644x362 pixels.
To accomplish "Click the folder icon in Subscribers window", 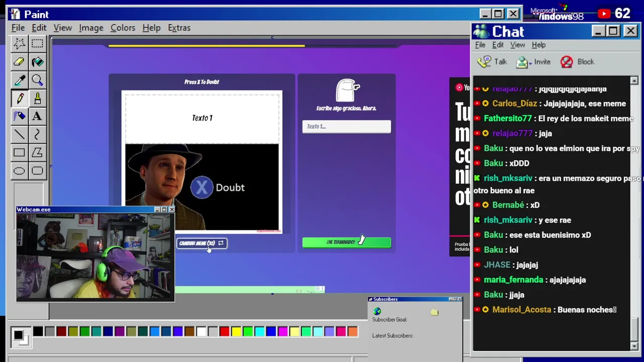I will click(x=434, y=312).
